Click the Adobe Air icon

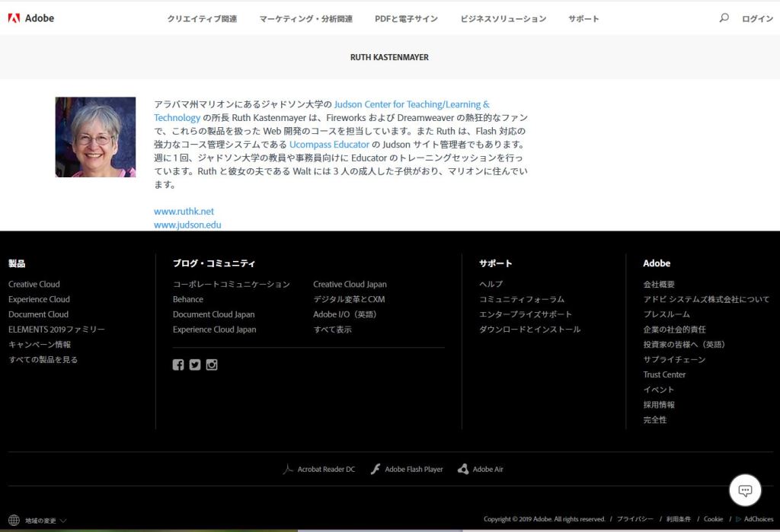463,470
